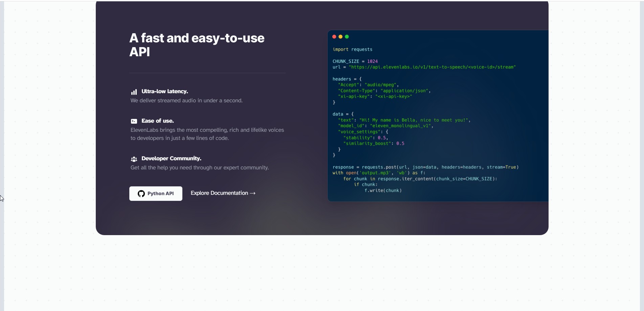Click text "We deliver streamed audio in under a second."
Image resolution: width=644 pixels, height=311 pixels.
tap(186, 101)
